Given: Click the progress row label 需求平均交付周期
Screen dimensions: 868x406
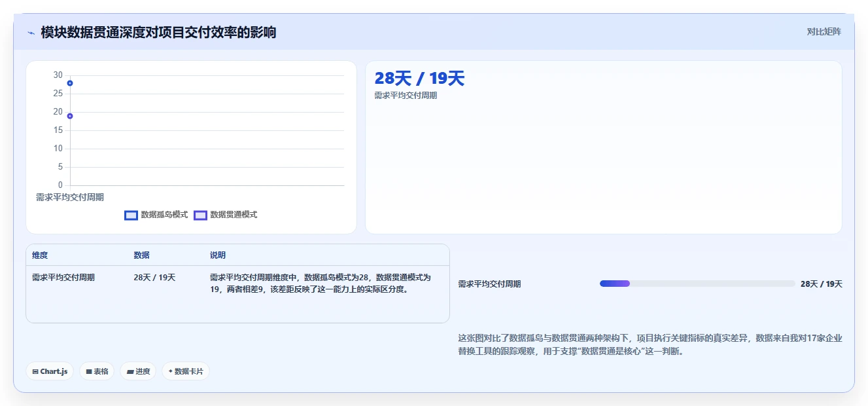Looking at the screenshot, I should coord(489,284).
